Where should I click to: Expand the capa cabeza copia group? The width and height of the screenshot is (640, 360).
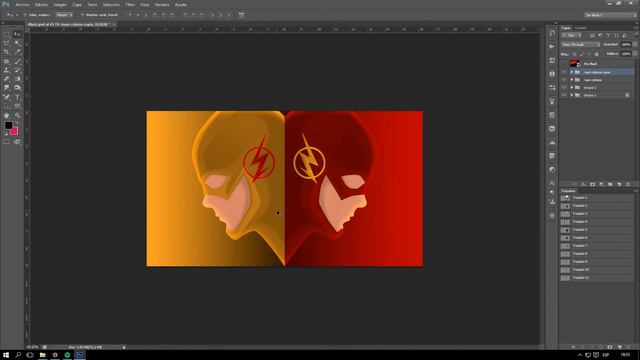pos(572,72)
